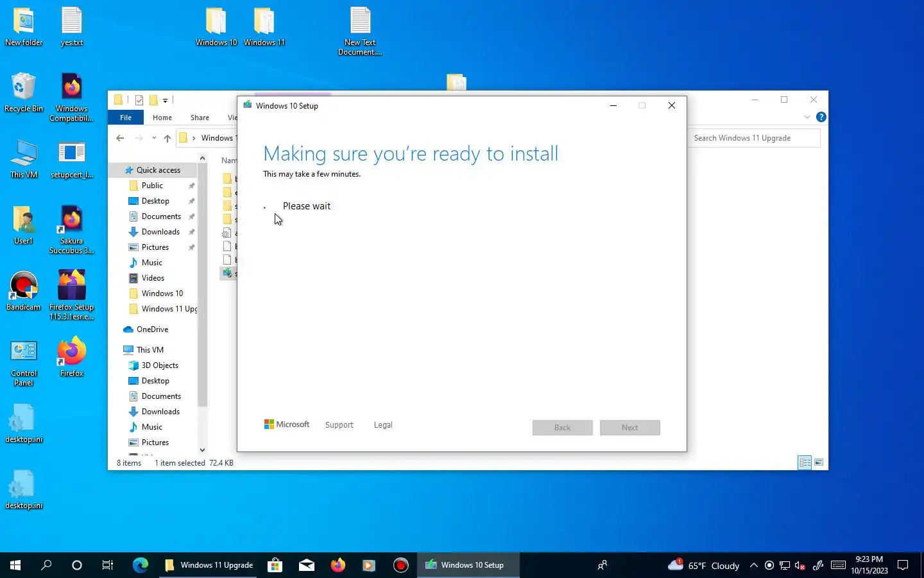Screen dimensions: 924x578
Task: Open network tray icon
Action: click(x=785, y=565)
